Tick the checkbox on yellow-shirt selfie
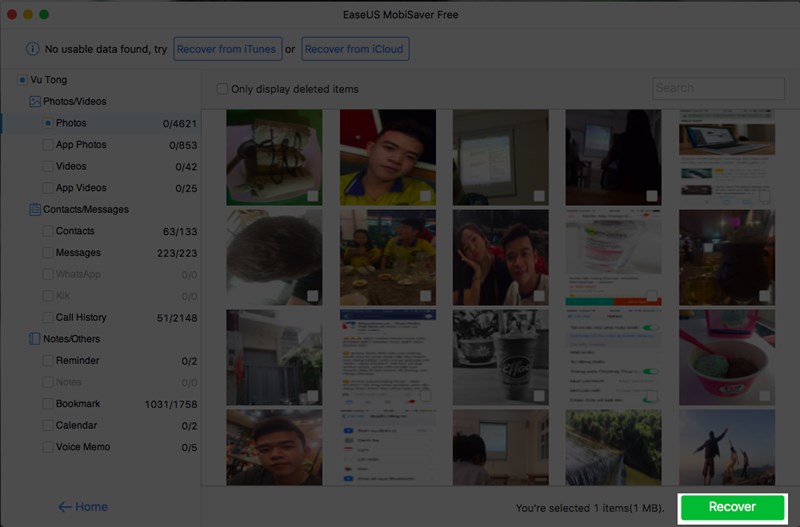This screenshot has height=527, width=800. [x=426, y=196]
